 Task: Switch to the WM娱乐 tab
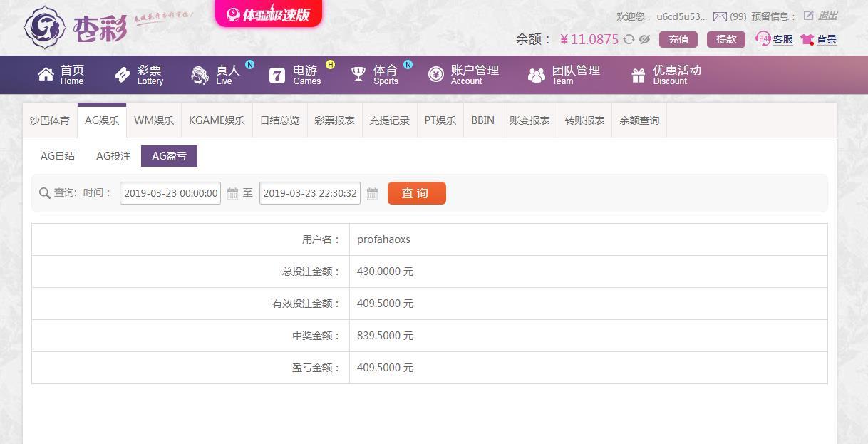point(154,120)
